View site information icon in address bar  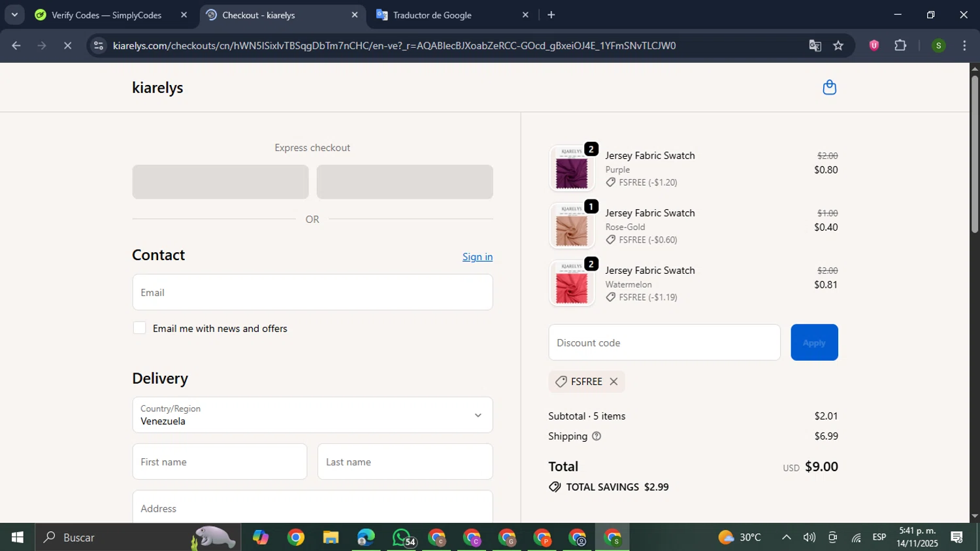[x=98, y=46]
